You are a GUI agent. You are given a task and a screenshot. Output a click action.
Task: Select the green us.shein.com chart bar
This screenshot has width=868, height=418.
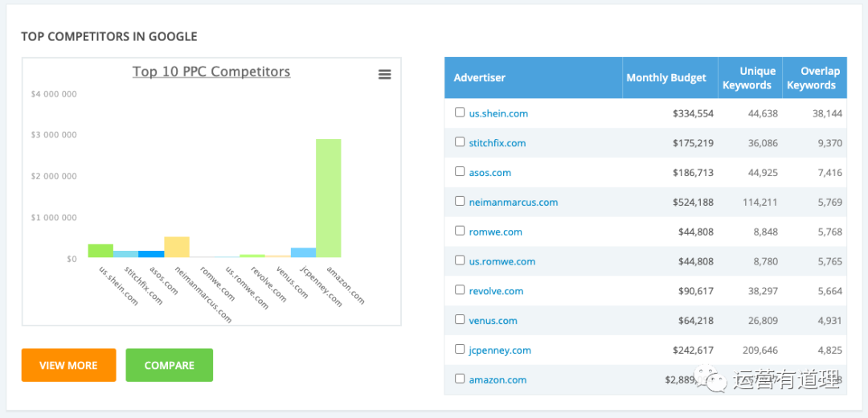[100, 251]
